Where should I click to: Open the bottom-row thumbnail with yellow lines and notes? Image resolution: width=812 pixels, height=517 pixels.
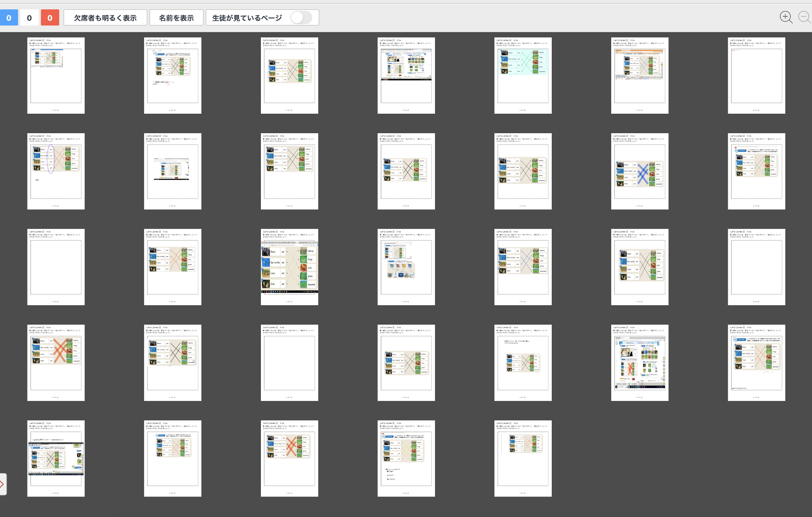[x=406, y=458]
